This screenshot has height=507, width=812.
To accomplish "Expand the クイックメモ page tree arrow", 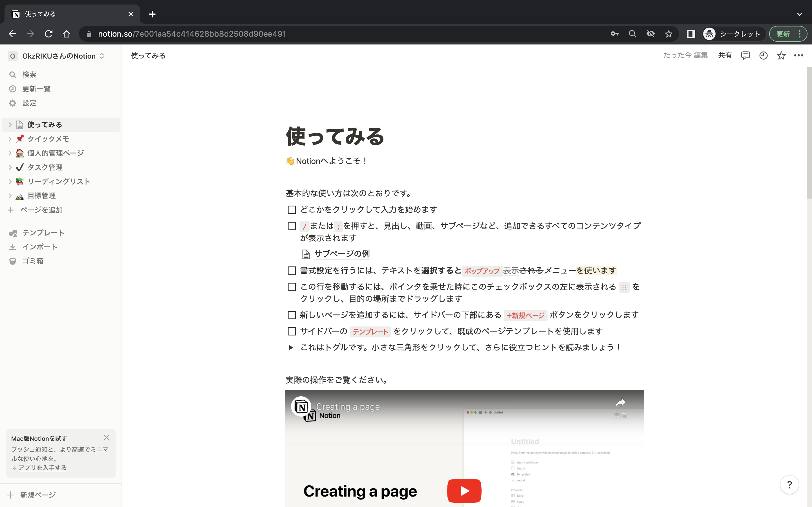I will [x=10, y=139].
